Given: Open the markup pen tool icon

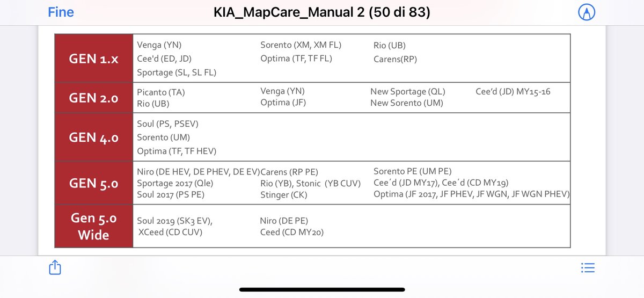Looking at the screenshot, I should pos(587,12).
